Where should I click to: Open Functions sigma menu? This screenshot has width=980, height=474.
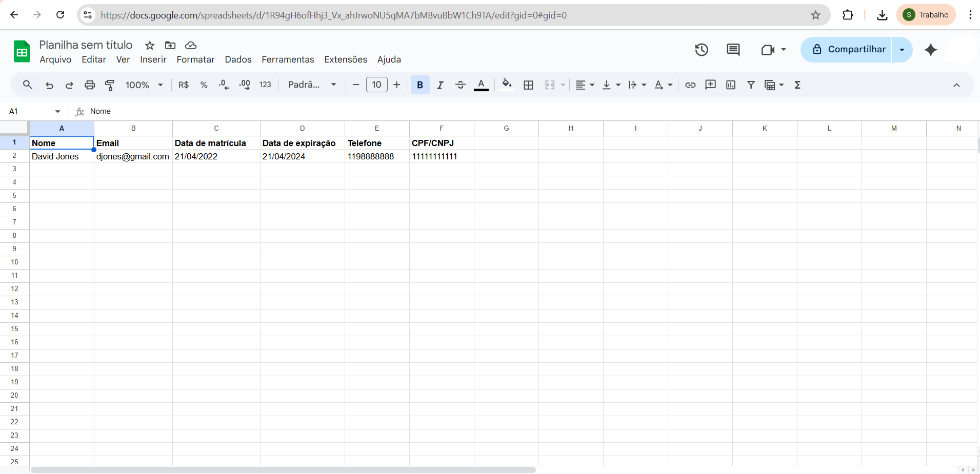(797, 85)
